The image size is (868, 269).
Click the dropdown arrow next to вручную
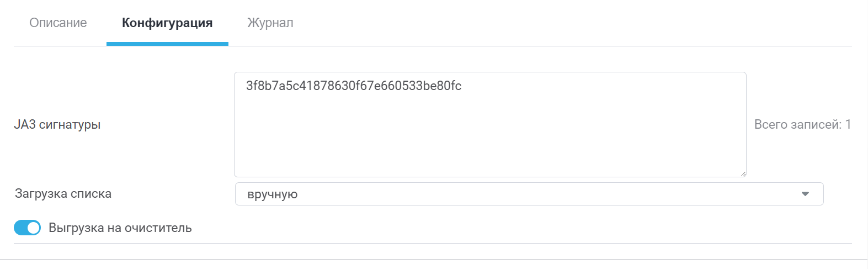click(805, 194)
